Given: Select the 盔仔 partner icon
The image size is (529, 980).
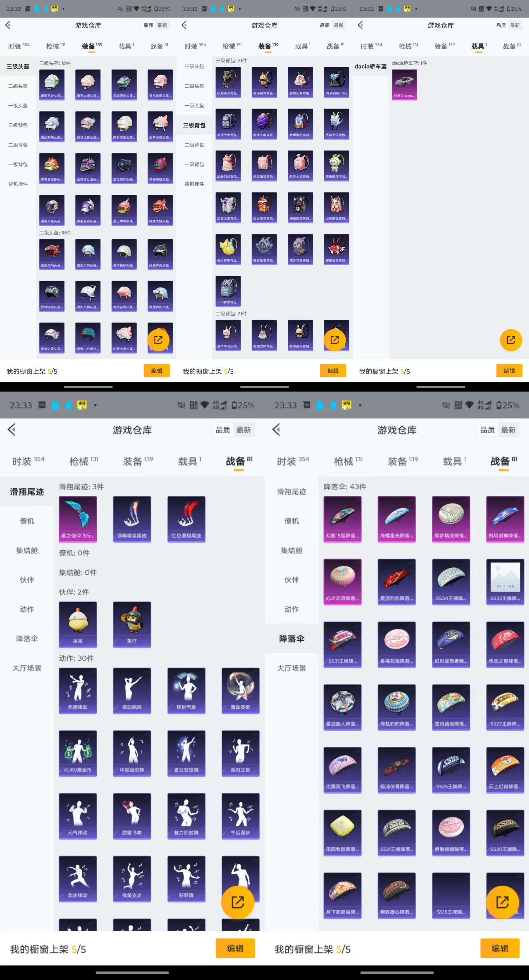Looking at the screenshot, I should pyautogui.click(x=132, y=624).
